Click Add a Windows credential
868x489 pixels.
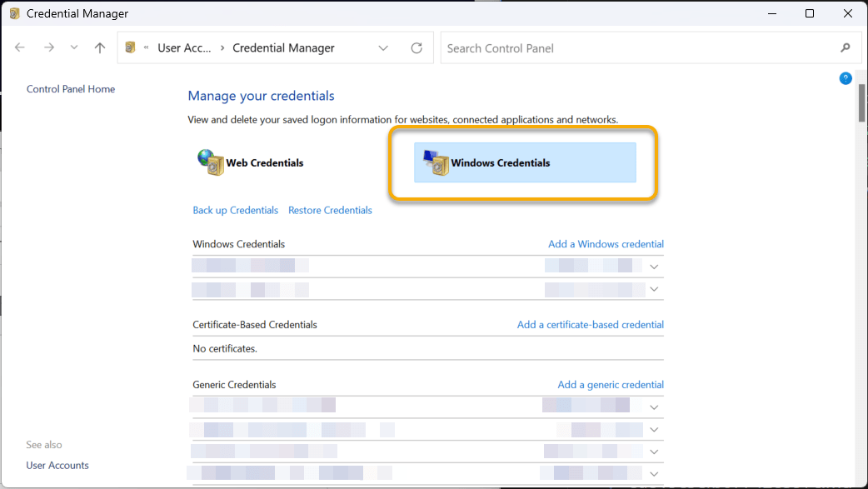coord(606,244)
